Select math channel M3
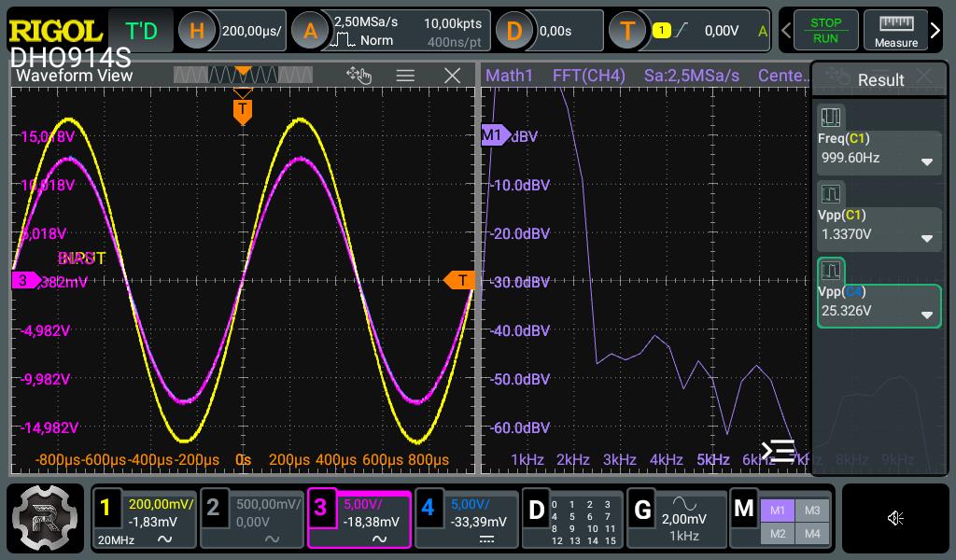Screen dimensions: 956x560 [812, 511]
